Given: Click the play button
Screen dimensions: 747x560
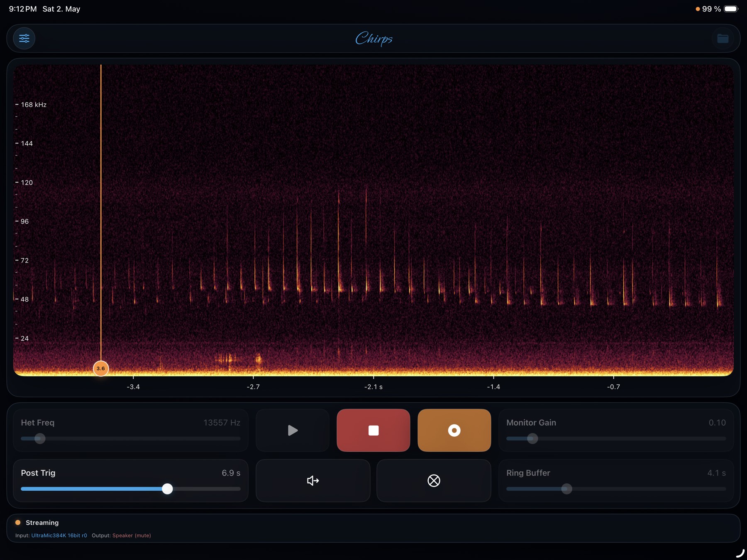Looking at the screenshot, I should coord(293,430).
